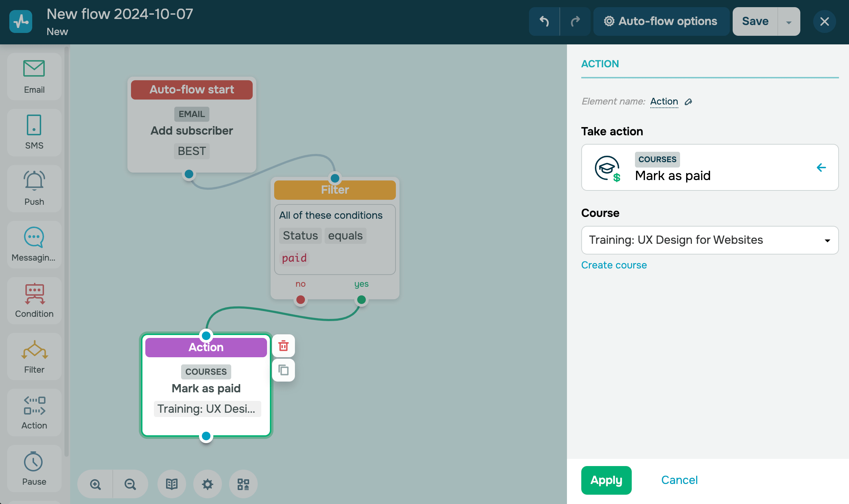This screenshot has width=849, height=504.
Task: Click the Apply button
Action: pyautogui.click(x=606, y=480)
